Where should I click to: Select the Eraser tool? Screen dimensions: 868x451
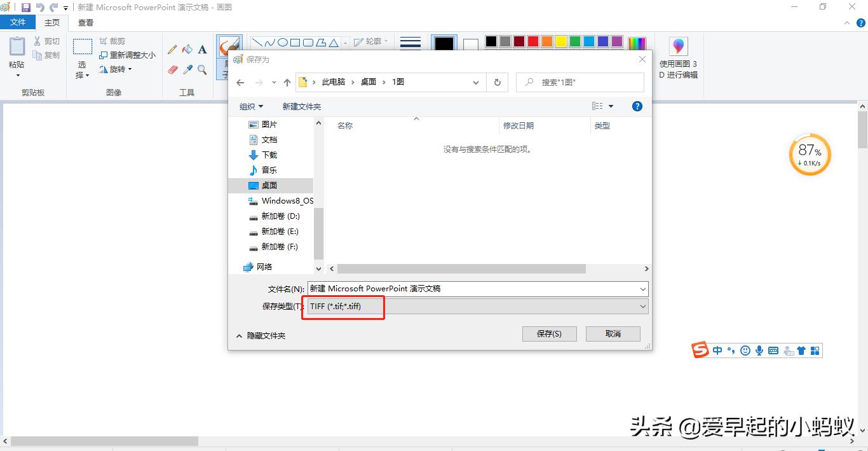(172, 70)
